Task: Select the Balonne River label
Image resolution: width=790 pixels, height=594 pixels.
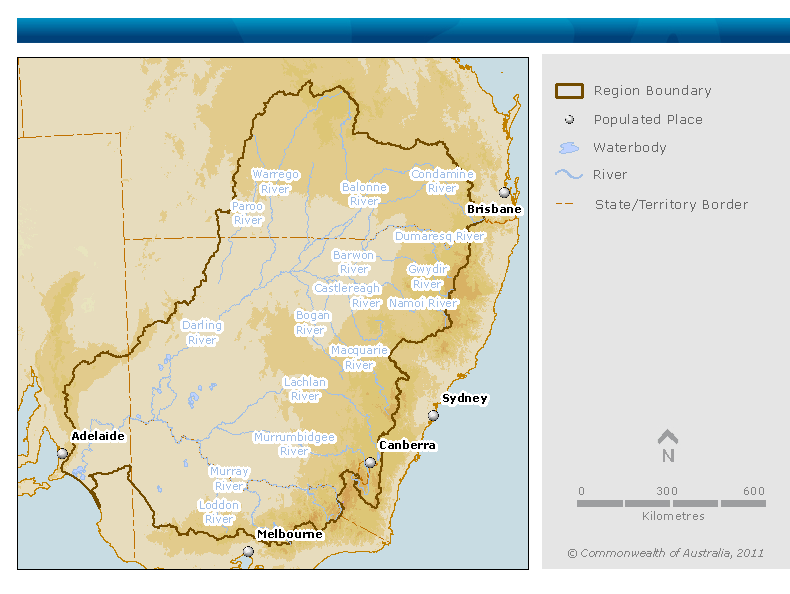Action: 364,194
